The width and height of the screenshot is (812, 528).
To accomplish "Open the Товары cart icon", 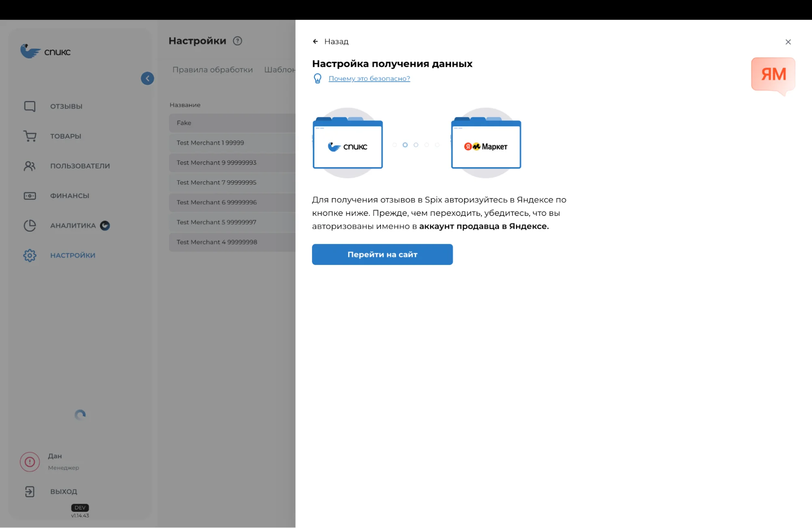I will (x=30, y=136).
